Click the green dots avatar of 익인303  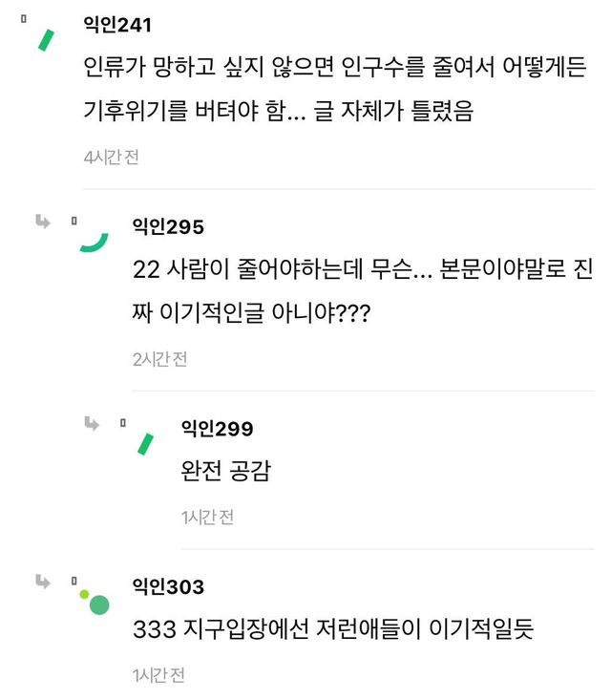[x=95, y=601]
